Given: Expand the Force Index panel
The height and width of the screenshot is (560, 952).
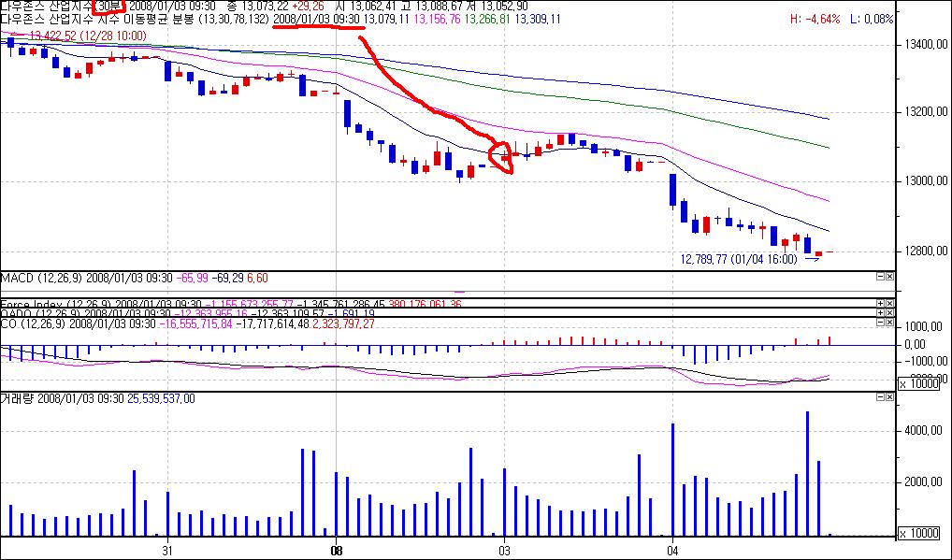Looking at the screenshot, I should tap(880, 304).
